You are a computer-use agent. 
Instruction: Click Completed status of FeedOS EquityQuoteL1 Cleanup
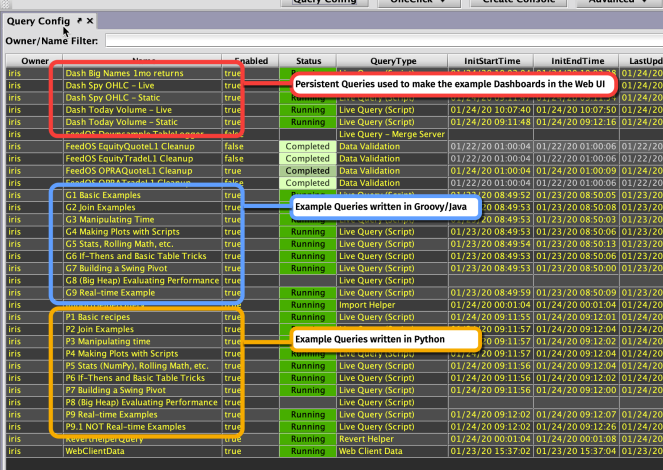click(x=307, y=147)
